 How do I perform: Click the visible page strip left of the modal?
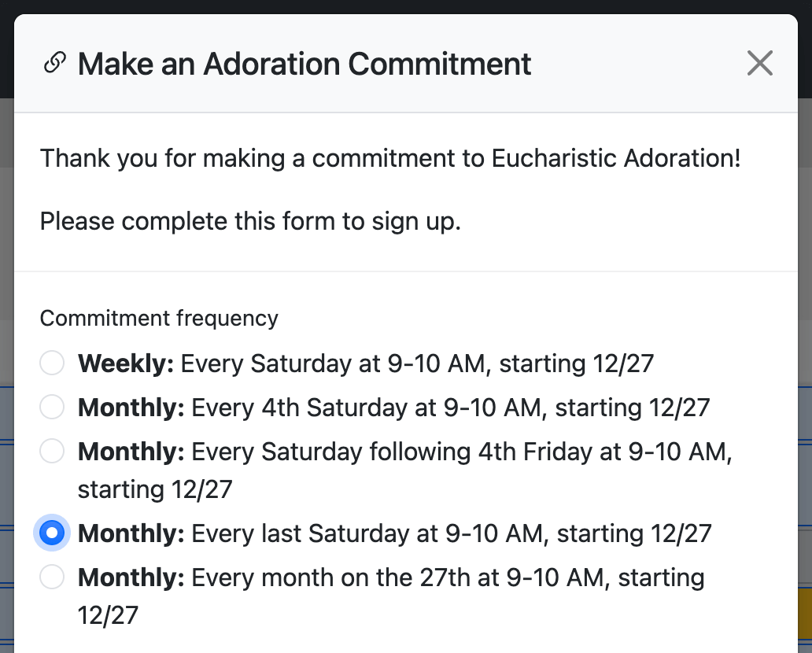pos(6,236)
